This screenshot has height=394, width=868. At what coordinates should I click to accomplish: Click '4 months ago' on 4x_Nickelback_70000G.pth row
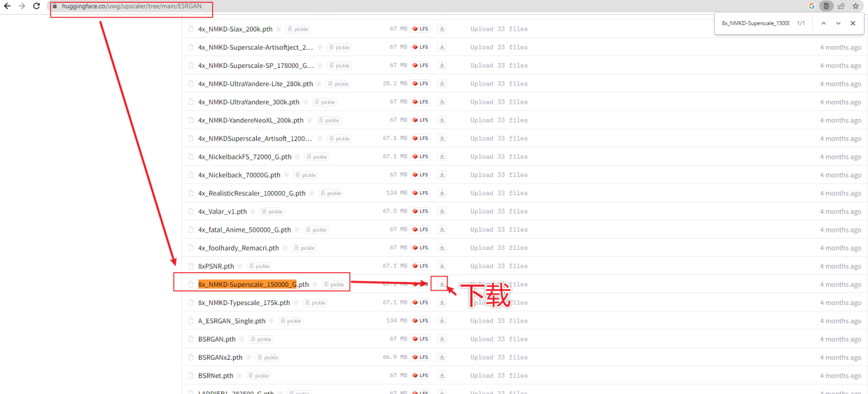(x=841, y=175)
